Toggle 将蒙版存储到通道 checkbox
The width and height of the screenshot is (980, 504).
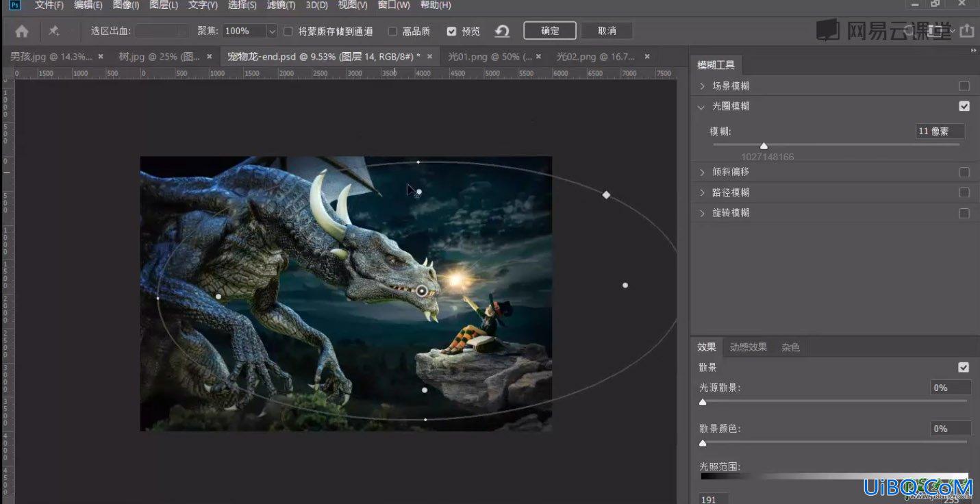tap(288, 32)
